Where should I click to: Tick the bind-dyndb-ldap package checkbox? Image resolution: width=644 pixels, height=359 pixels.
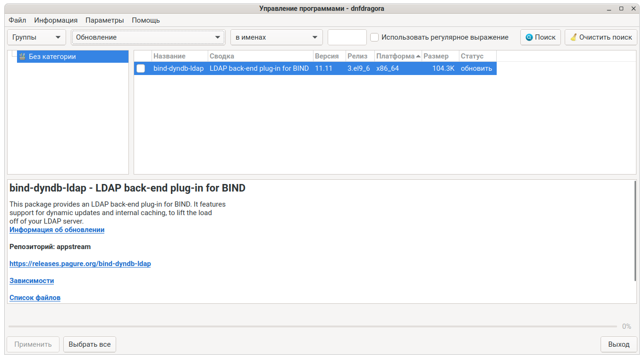(x=141, y=68)
